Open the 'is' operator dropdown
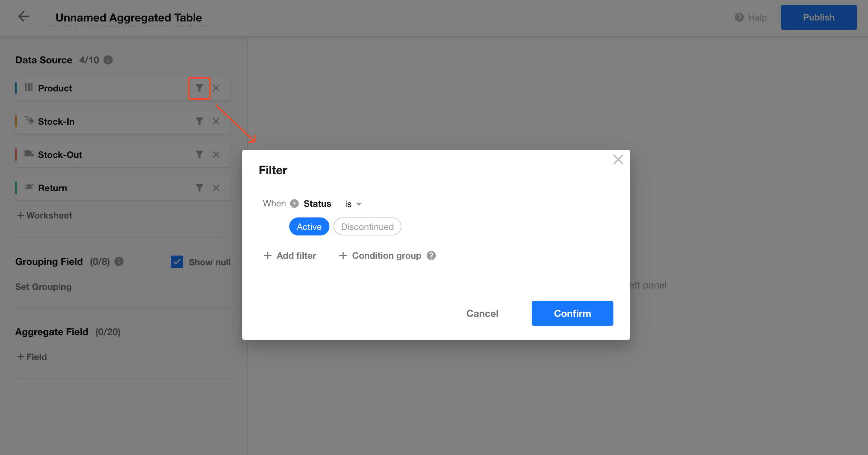 click(353, 204)
